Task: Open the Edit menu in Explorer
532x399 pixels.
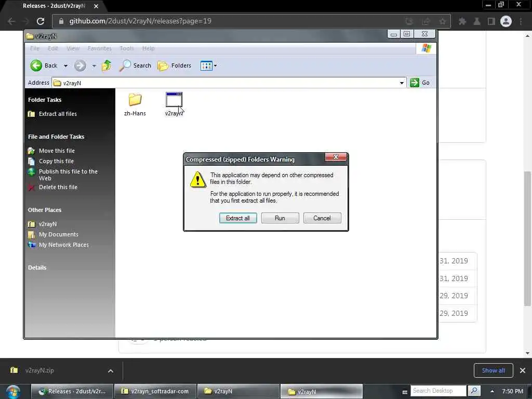Action: pyautogui.click(x=52, y=48)
